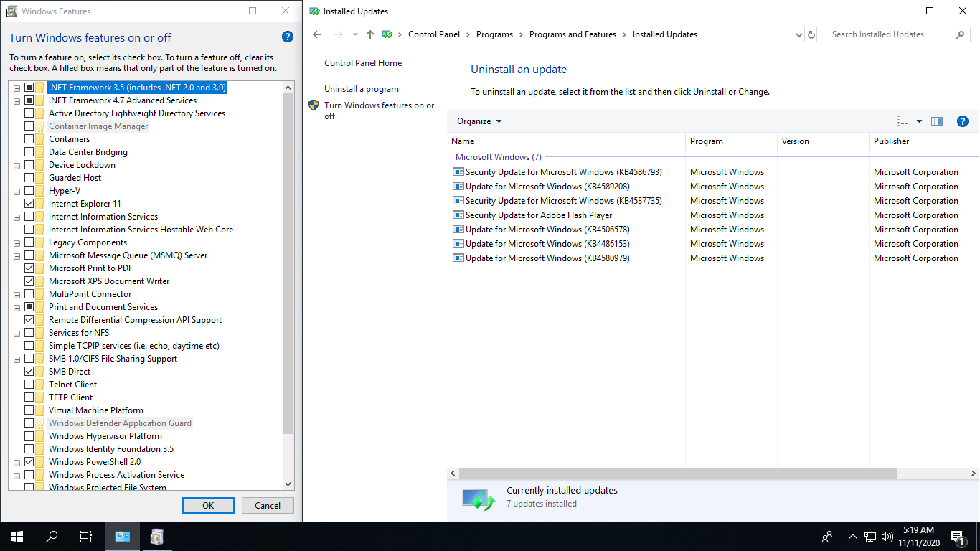This screenshot has height=551, width=980.
Task: Open Task View from the taskbar
Action: coord(85,536)
